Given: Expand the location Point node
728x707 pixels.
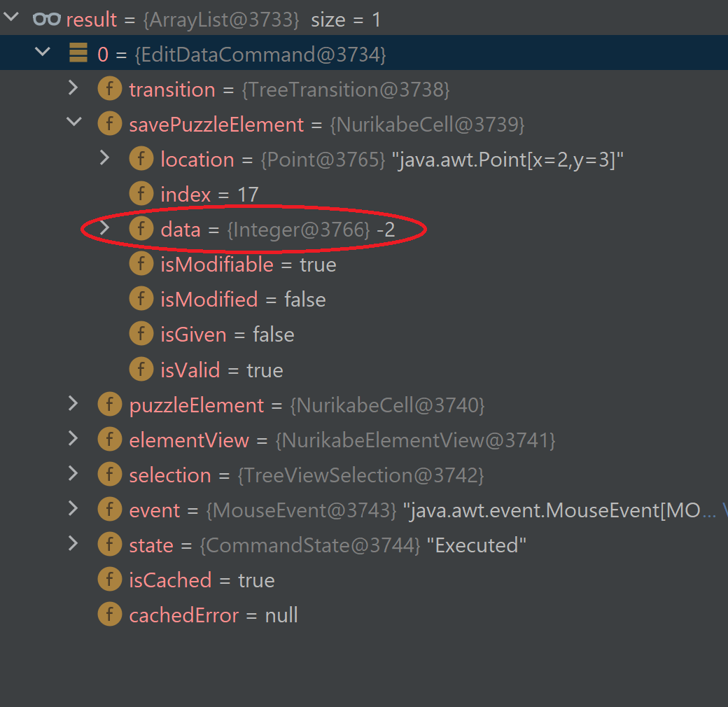Looking at the screenshot, I should [105, 159].
